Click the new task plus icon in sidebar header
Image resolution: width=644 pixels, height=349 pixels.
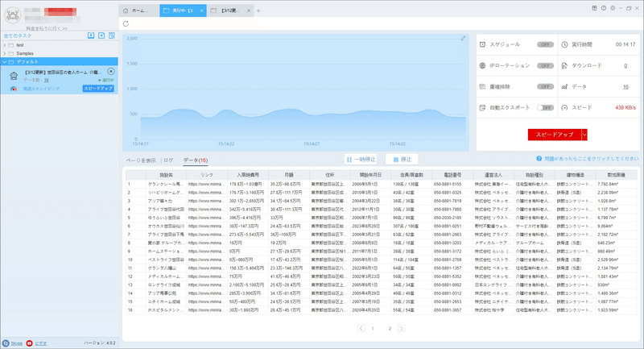(101, 35)
